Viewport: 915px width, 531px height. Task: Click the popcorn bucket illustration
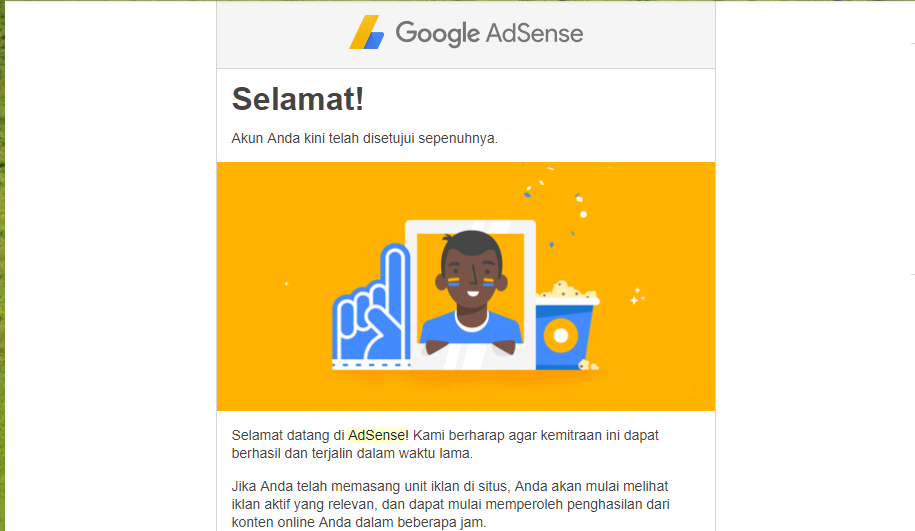pos(567,326)
